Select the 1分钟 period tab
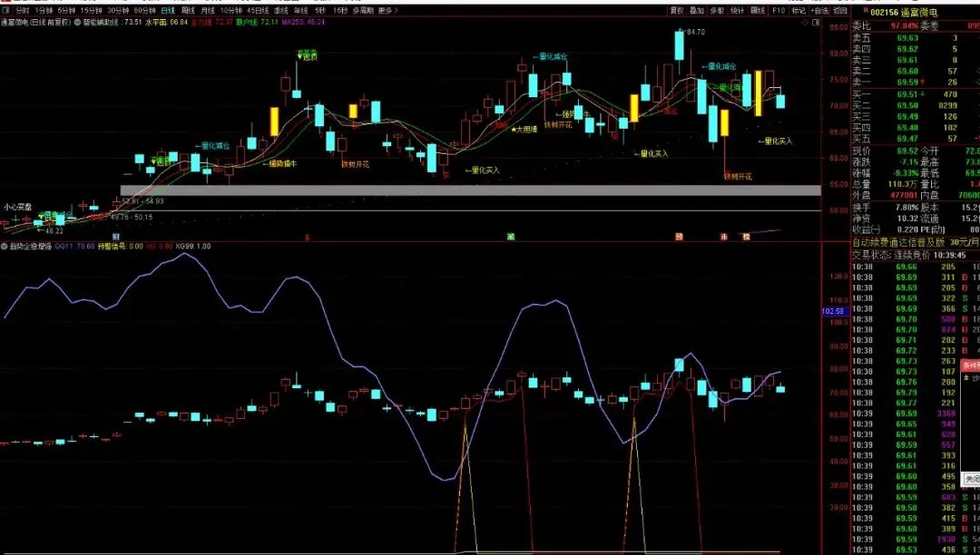Image resolution: width=980 pixels, height=555 pixels. click(44, 11)
